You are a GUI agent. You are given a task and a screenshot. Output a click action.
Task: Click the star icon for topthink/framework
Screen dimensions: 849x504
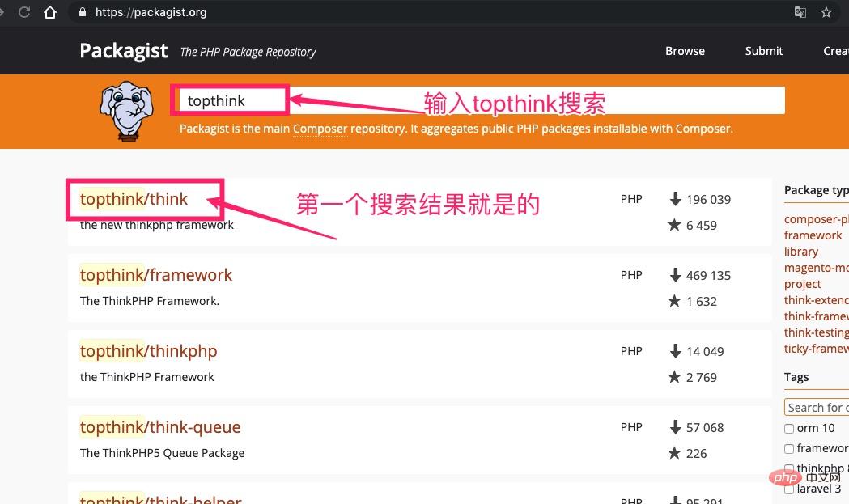pyautogui.click(x=675, y=301)
